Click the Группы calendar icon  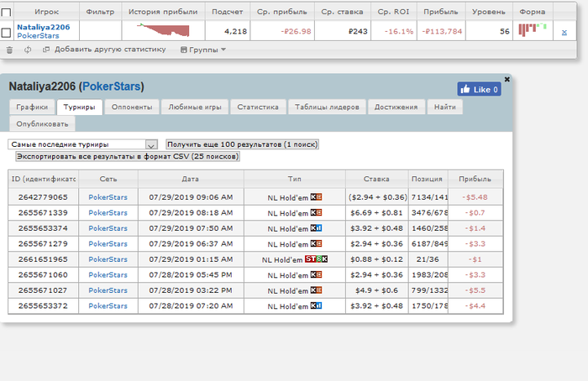184,50
